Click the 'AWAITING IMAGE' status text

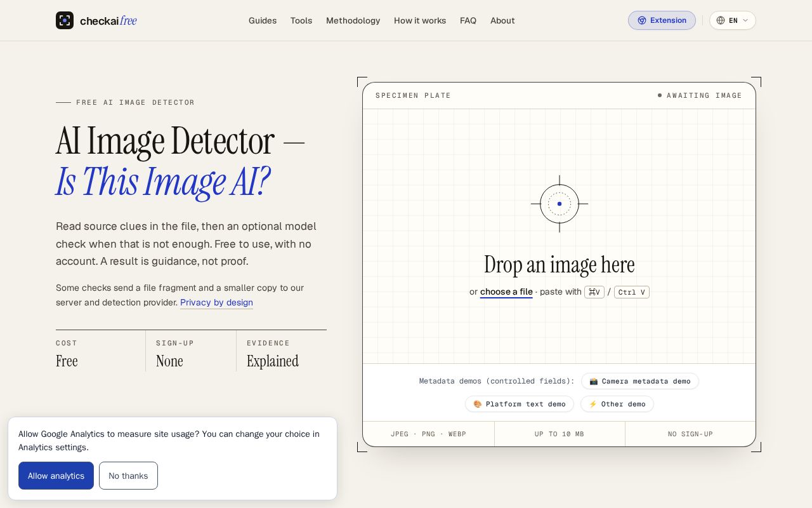coord(704,95)
